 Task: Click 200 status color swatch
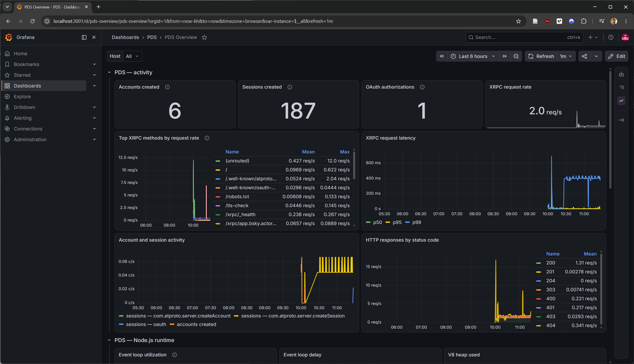tap(538, 263)
